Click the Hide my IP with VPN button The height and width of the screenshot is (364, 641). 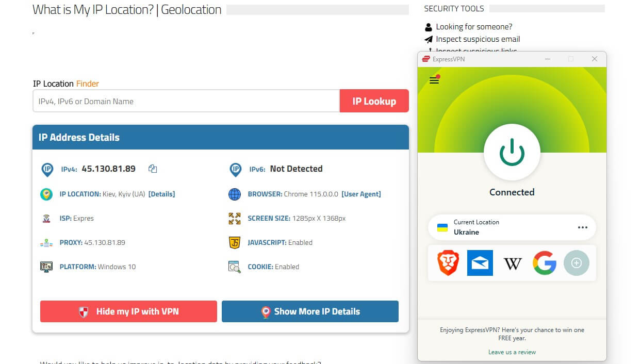[128, 311]
